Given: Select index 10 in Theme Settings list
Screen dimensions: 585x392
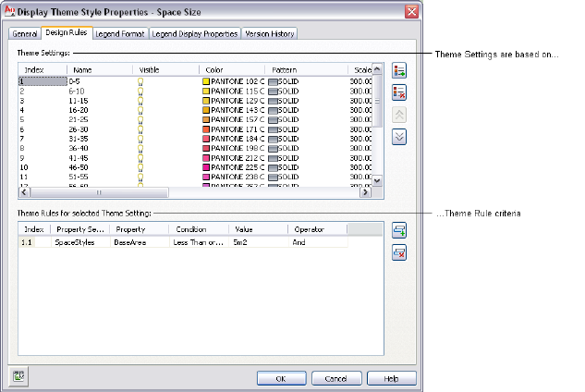Looking at the screenshot, I should click(24, 167).
